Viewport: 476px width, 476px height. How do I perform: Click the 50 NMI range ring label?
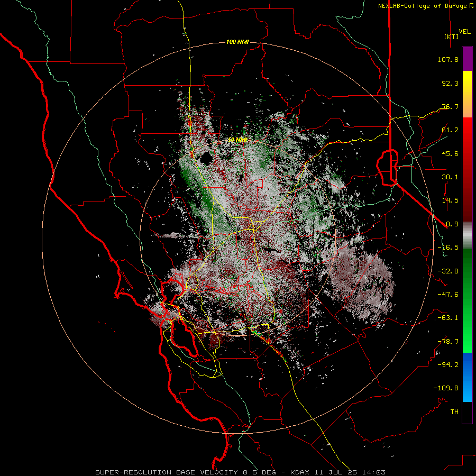tap(237, 140)
